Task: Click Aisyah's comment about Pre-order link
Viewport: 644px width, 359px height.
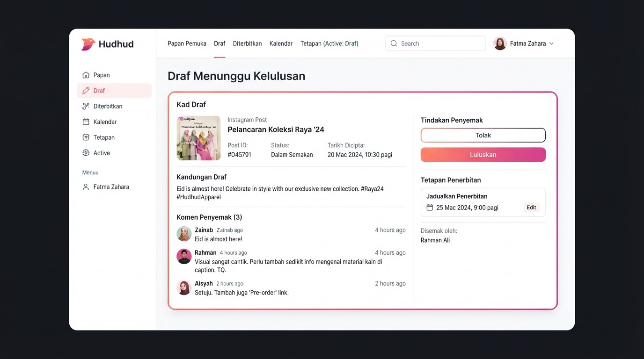Action: [241, 293]
